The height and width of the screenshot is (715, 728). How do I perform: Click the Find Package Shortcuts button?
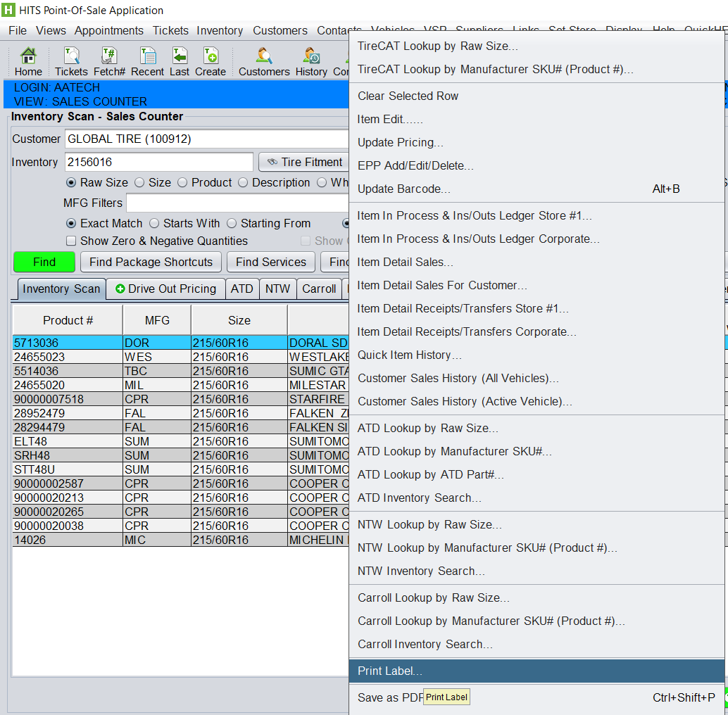151,262
